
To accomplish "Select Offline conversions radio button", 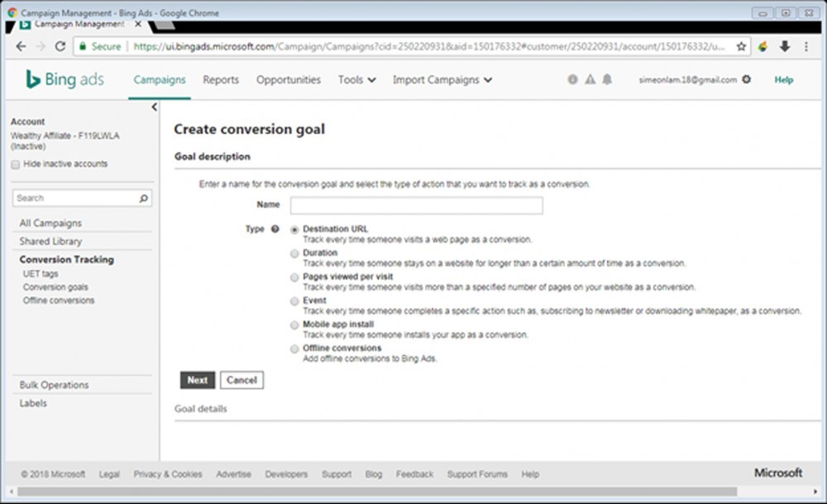I will pyautogui.click(x=294, y=349).
